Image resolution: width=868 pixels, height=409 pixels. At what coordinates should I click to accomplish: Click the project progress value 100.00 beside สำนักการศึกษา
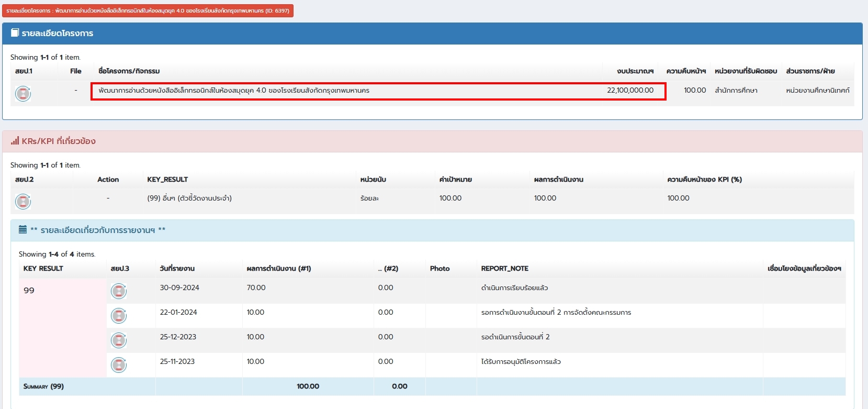point(695,91)
